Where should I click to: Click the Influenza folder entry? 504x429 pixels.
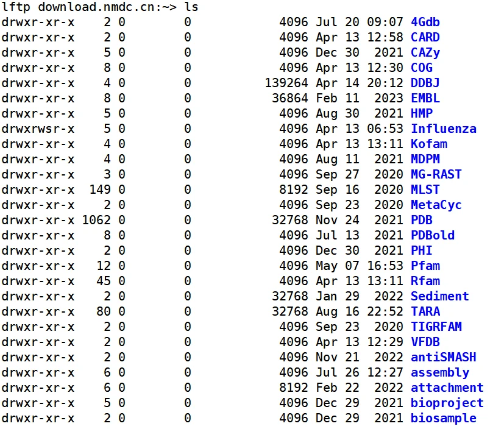click(443, 129)
